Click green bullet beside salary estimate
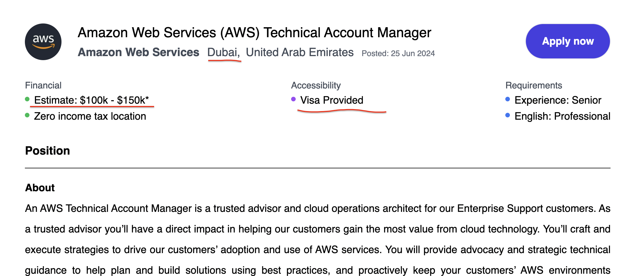This screenshot has height=276, width=644. coord(27,99)
